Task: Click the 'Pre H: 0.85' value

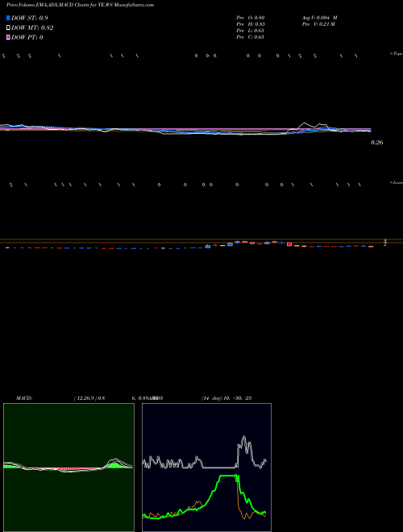Action: click(x=251, y=24)
